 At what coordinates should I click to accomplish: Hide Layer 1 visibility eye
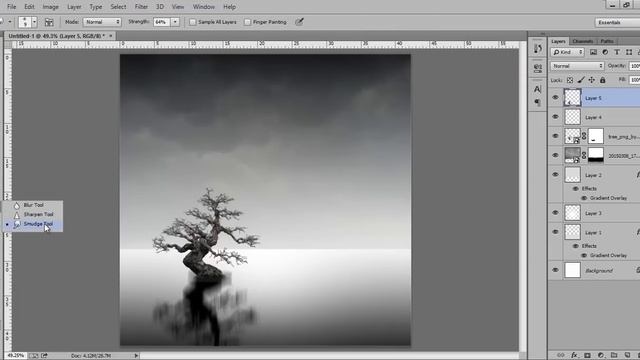555,232
